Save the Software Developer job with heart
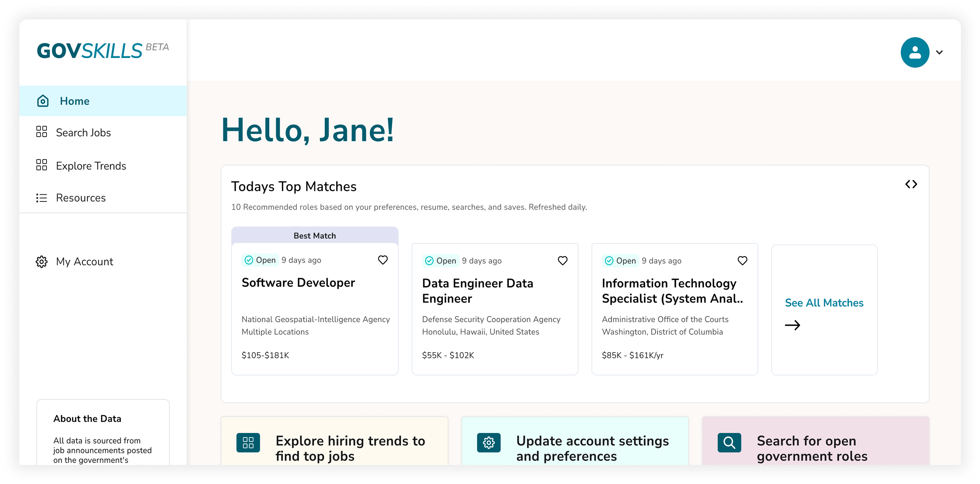The height and width of the screenshot is (484, 980). coord(383,260)
